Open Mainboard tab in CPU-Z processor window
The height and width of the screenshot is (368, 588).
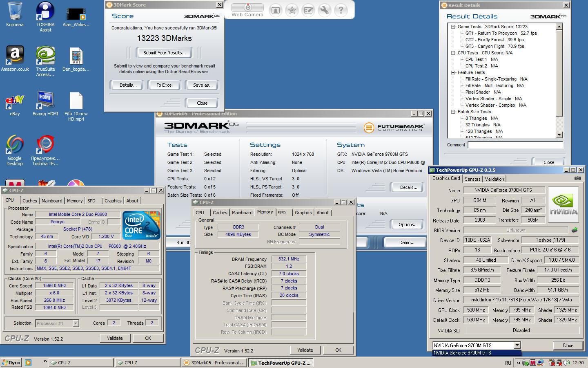coord(52,201)
